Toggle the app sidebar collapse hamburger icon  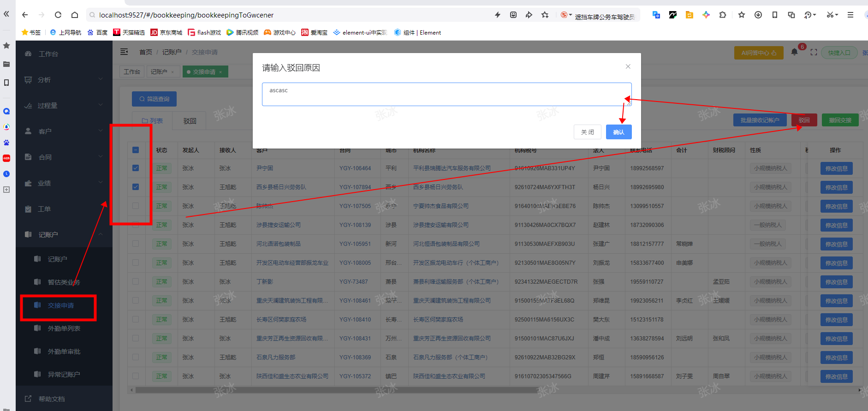coord(124,52)
